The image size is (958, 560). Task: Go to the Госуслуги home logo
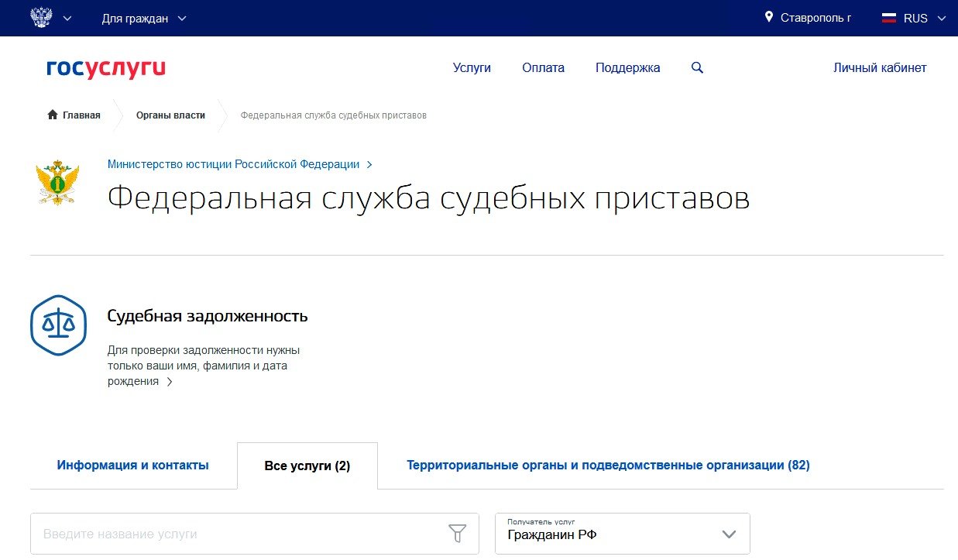(106, 68)
